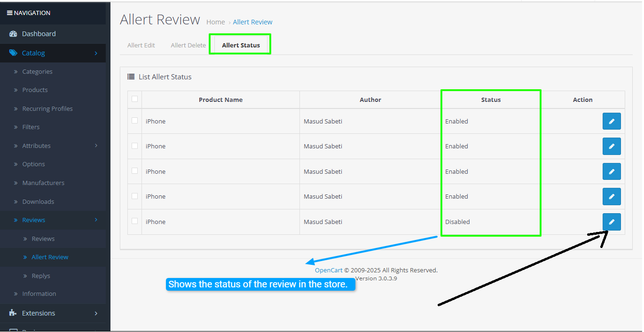
Task: Click the Extensions puzzle piece icon
Action: 13,313
